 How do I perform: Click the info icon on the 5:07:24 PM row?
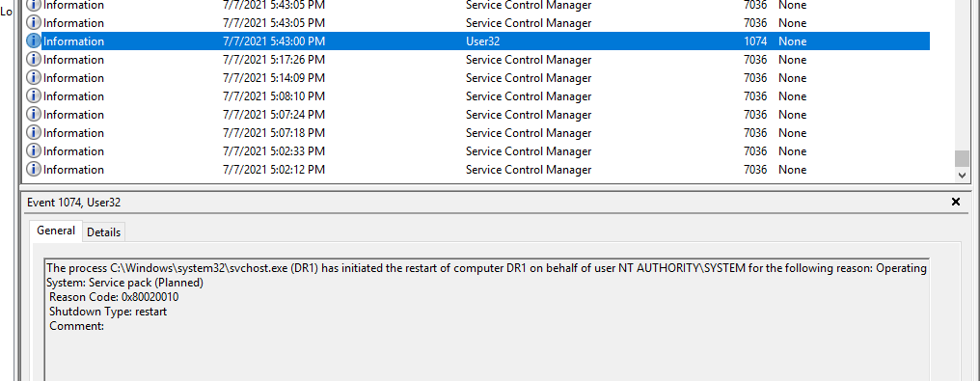tap(33, 114)
